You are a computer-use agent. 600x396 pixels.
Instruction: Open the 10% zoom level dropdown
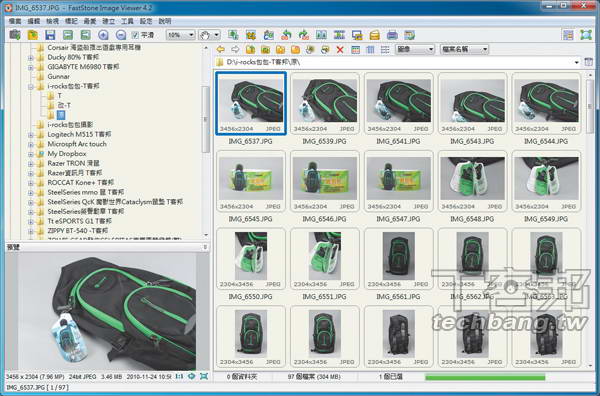(181, 35)
